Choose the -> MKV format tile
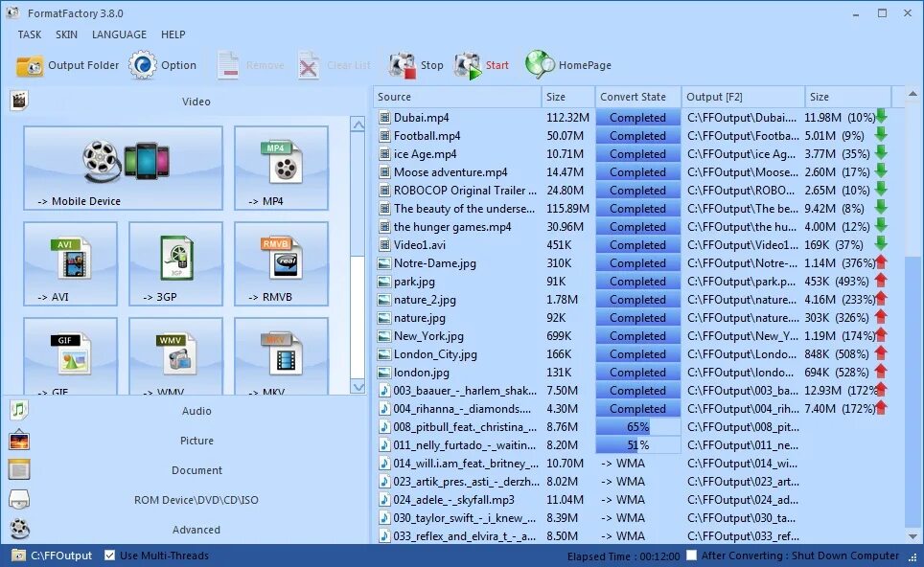Screen dimensions: 924x567 tap(281, 356)
